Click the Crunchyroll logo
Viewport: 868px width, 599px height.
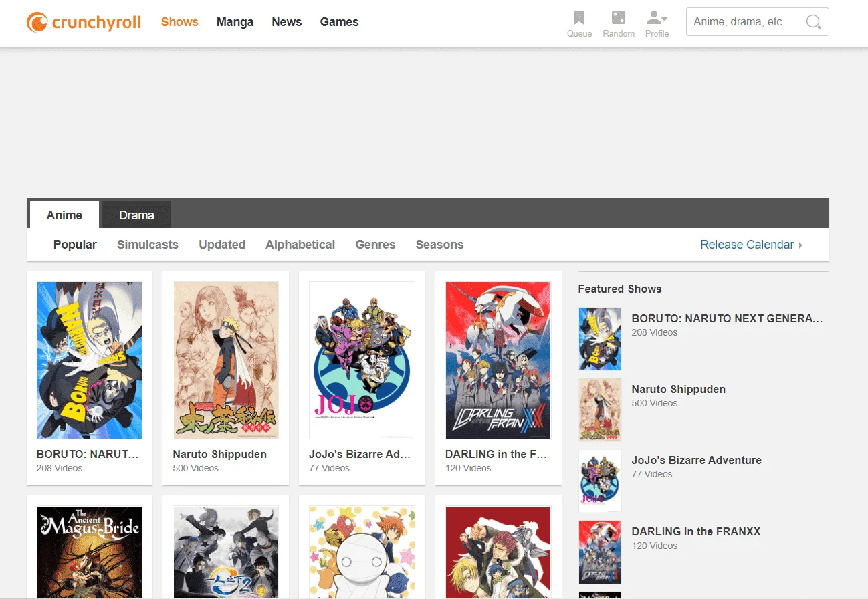click(x=84, y=22)
